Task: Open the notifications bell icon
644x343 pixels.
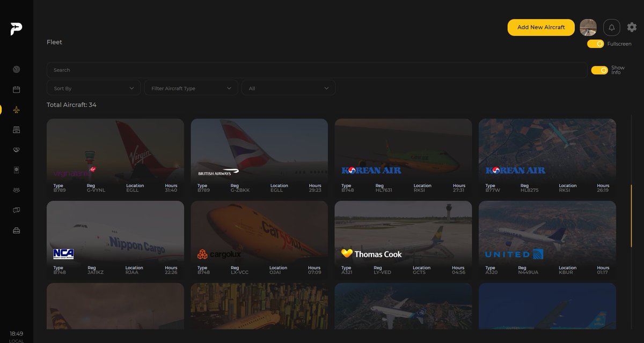Action: click(x=611, y=27)
